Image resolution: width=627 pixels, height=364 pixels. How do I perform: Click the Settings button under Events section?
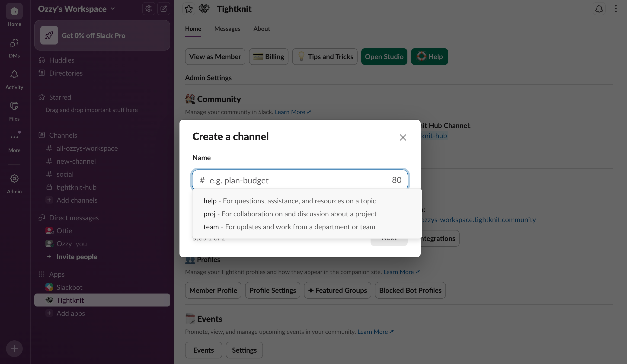point(244,350)
